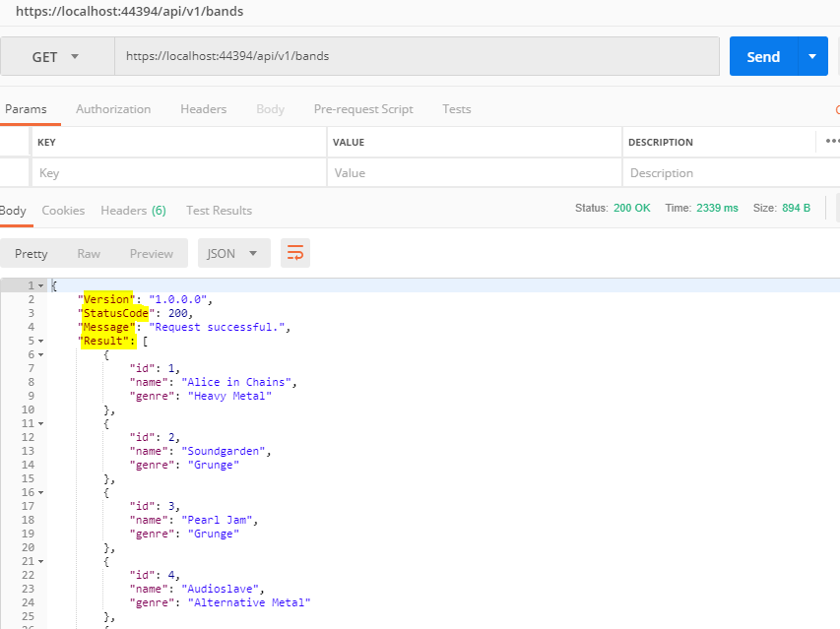This screenshot has height=629, width=840.
Task: Select the response Body tab
Action: [x=13, y=211]
